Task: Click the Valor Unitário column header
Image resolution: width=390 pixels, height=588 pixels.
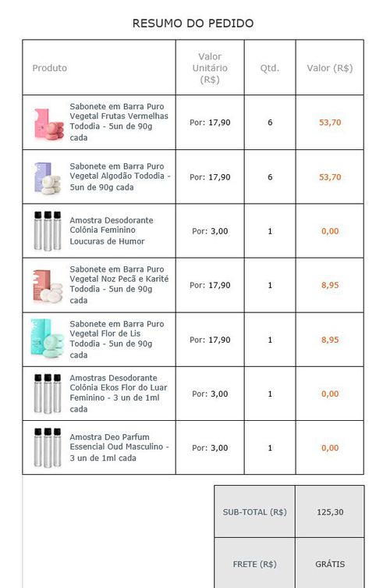Action: click(210, 68)
